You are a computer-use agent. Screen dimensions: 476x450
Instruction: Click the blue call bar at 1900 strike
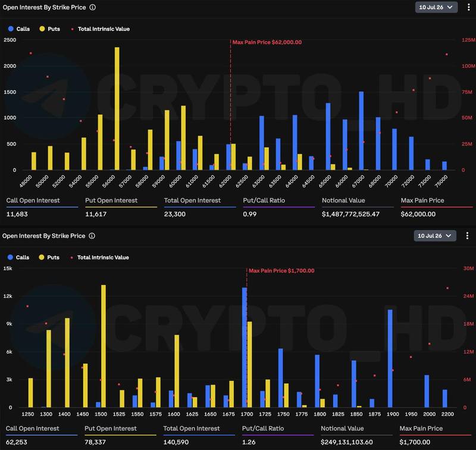(390, 358)
